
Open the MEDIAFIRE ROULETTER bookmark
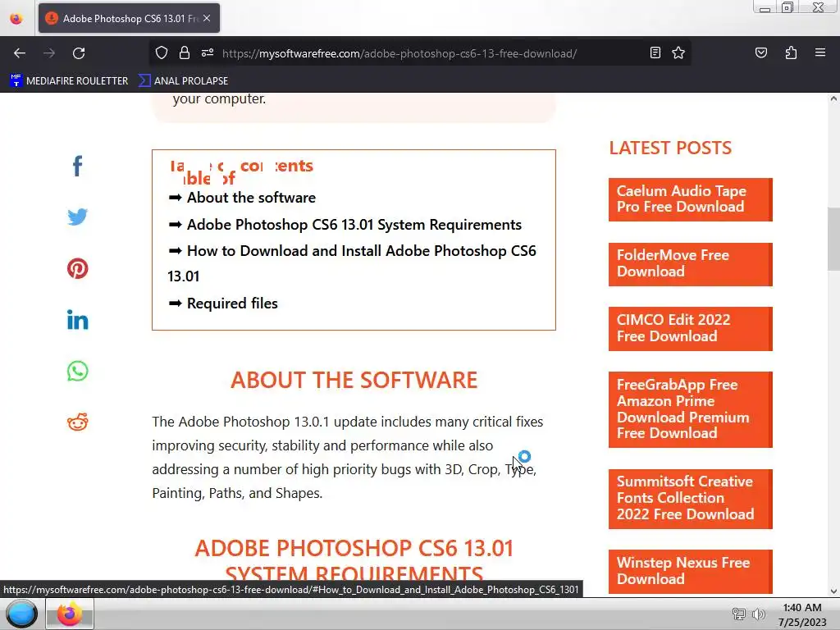click(69, 81)
